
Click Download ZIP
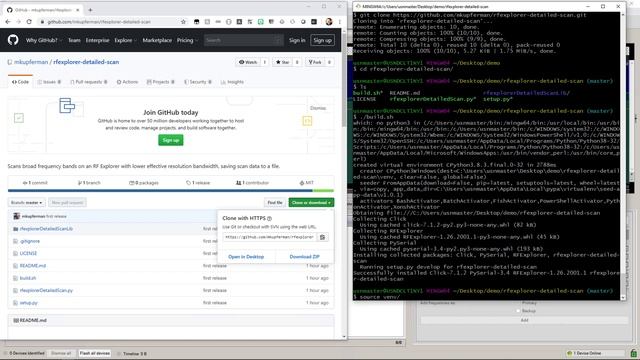pyautogui.click(x=304, y=257)
